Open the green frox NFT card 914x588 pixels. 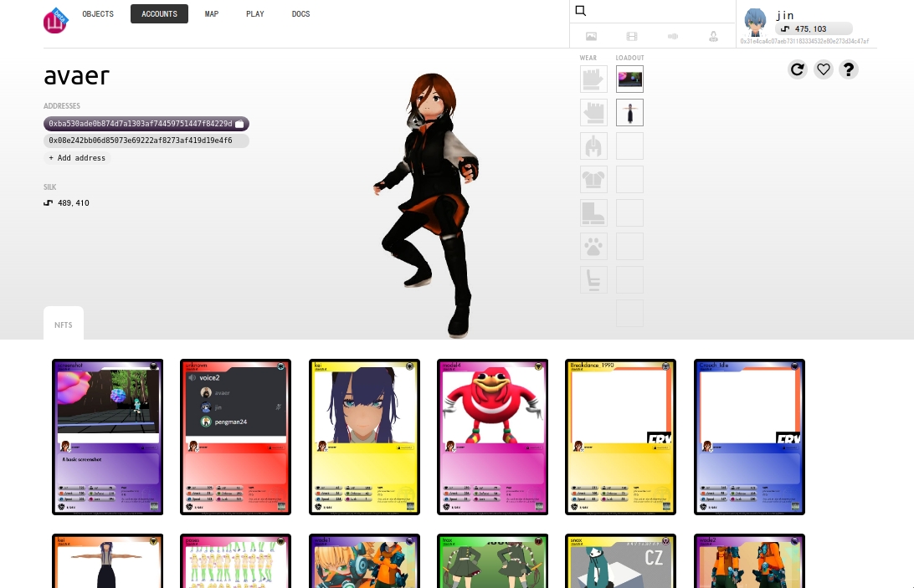492,560
